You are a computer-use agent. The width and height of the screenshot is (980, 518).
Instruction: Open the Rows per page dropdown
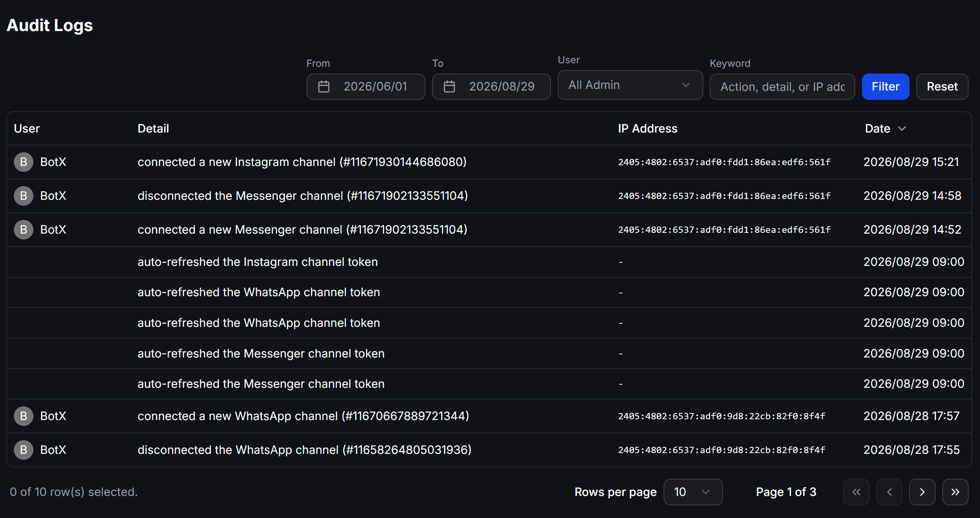pyautogui.click(x=693, y=492)
